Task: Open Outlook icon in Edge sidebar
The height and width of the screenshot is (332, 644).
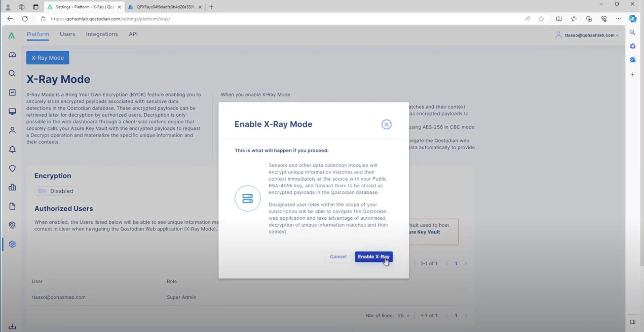Action: [x=633, y=60]
